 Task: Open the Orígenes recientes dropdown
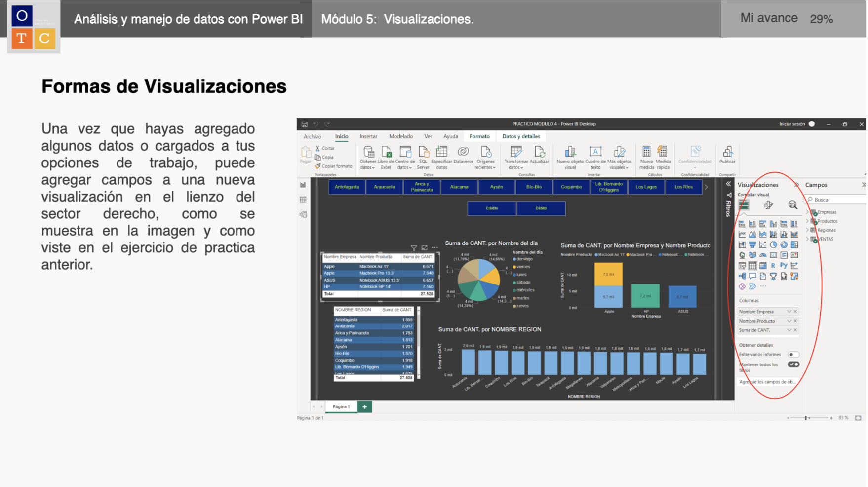click(485, 158)
